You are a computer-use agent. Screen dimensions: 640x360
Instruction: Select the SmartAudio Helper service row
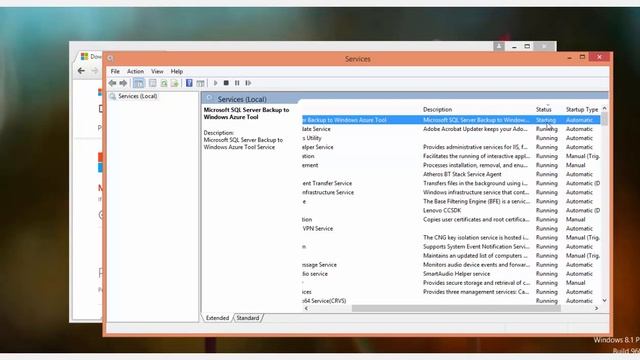point(451,274)
